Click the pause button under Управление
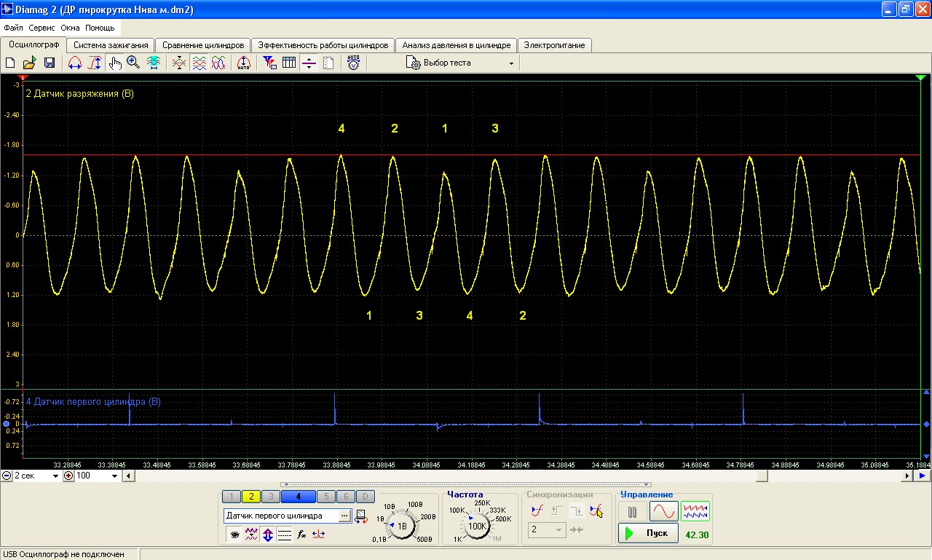 632,511
